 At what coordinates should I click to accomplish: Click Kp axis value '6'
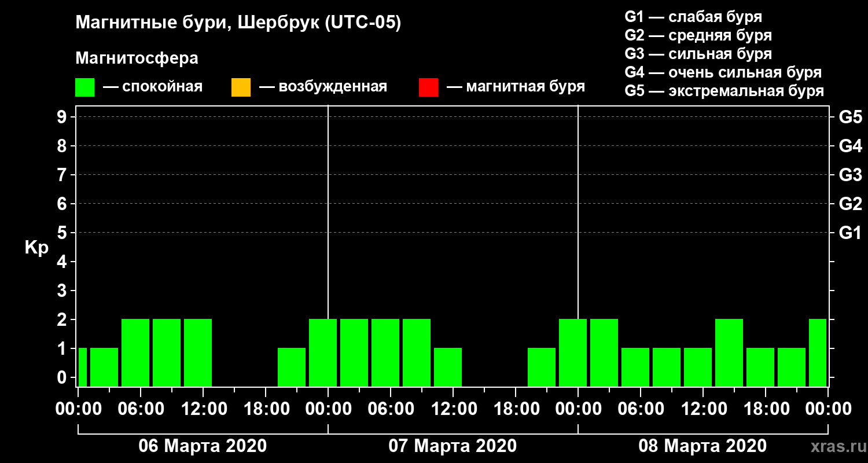pyautogui.click(x=63, y=204)
